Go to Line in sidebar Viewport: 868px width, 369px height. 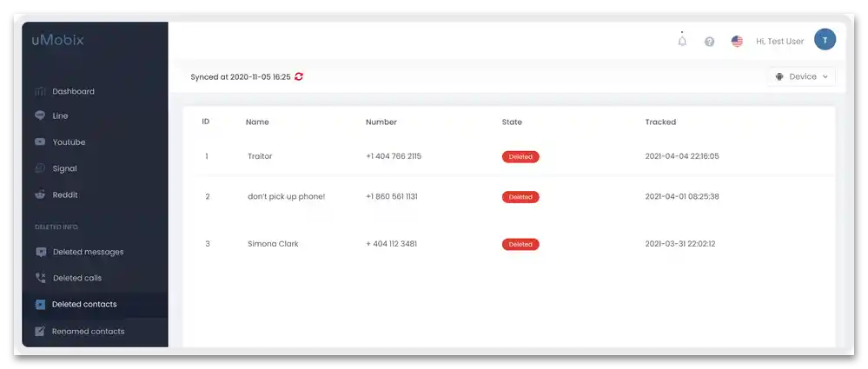[60, 115]
